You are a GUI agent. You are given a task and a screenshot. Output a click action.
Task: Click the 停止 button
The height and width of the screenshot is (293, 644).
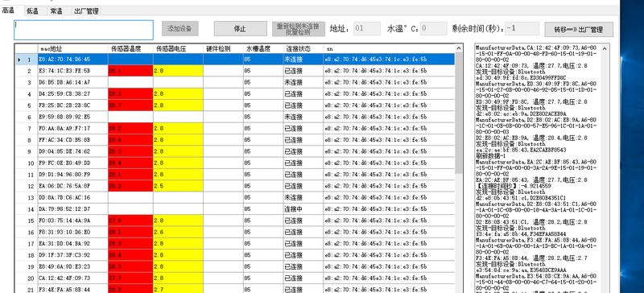pos(240,29)
